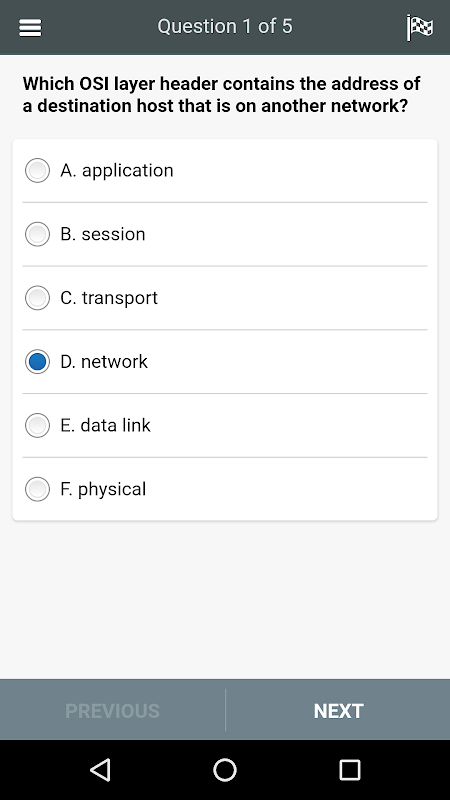450x800 pixels.
Task: Choose the 'physical' answer text
Action: click(112, 490)
